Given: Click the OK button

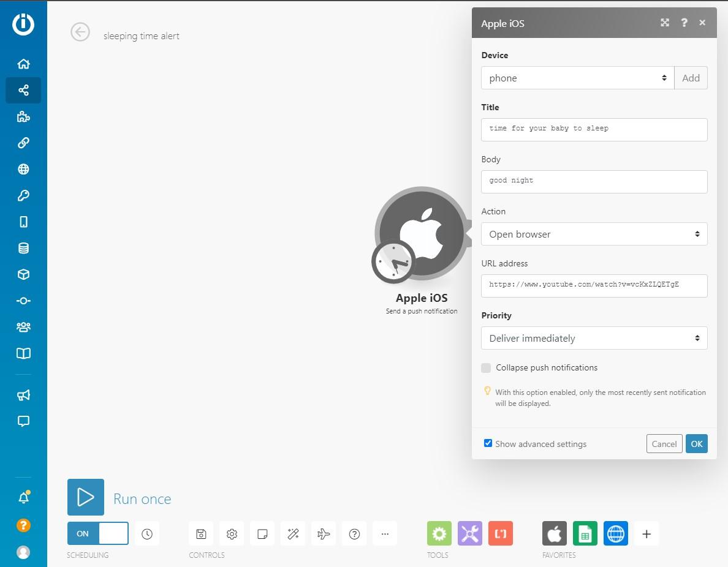Looking at the screenshot, I should 696,443.
